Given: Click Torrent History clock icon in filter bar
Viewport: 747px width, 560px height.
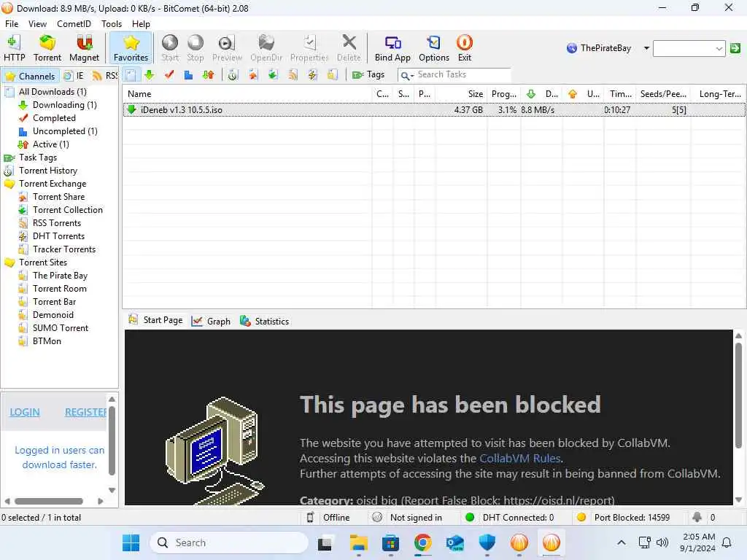Looking at the screenshot, I should coord(233,75).
